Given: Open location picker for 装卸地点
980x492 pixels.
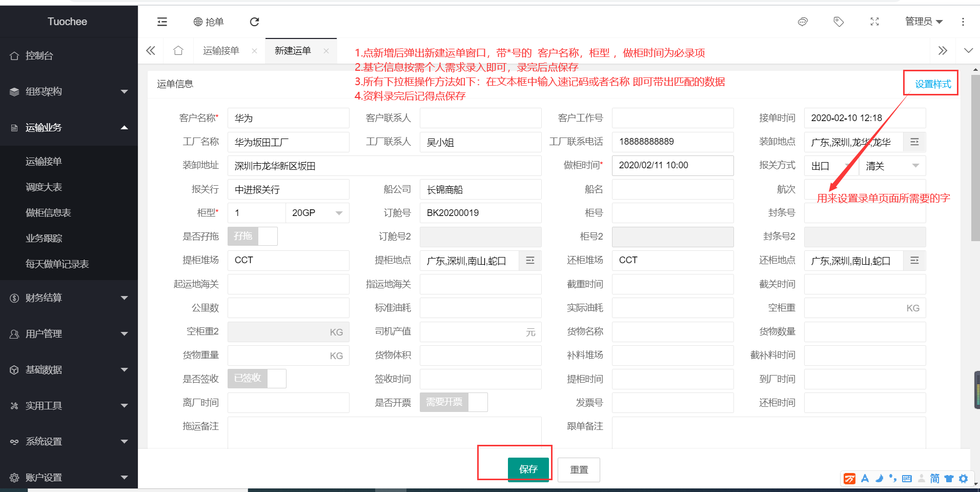Looking at the screenshot, I should [914, 142].
